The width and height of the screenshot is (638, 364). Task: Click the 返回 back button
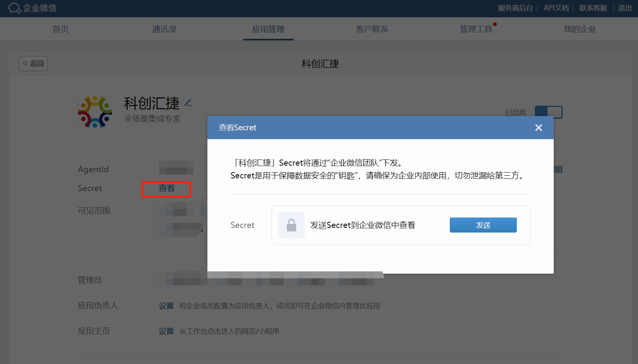(x=33, y=63)
